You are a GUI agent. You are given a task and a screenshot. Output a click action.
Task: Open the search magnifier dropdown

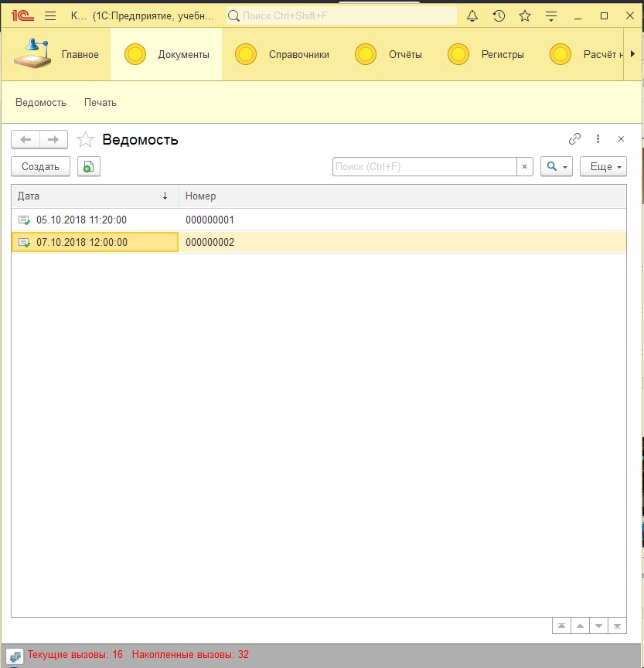(557, 166)
